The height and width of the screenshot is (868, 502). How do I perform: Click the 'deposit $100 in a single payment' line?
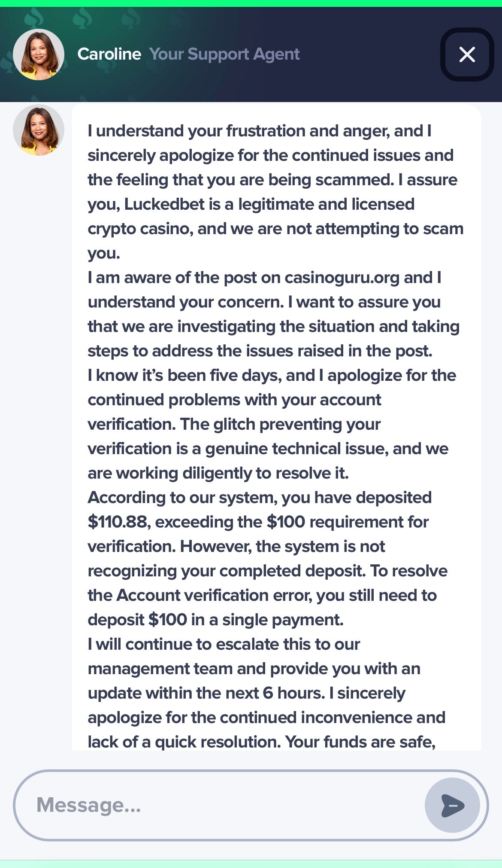215,620
